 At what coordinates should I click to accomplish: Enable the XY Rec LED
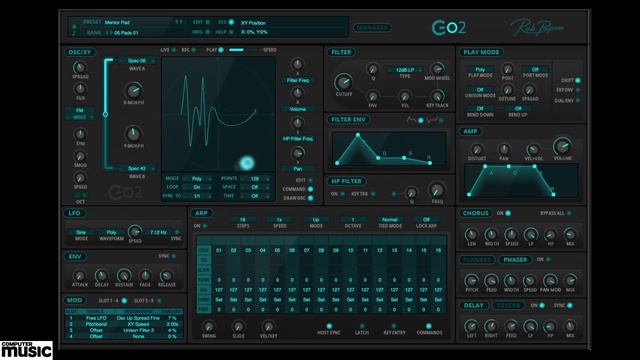194,50
